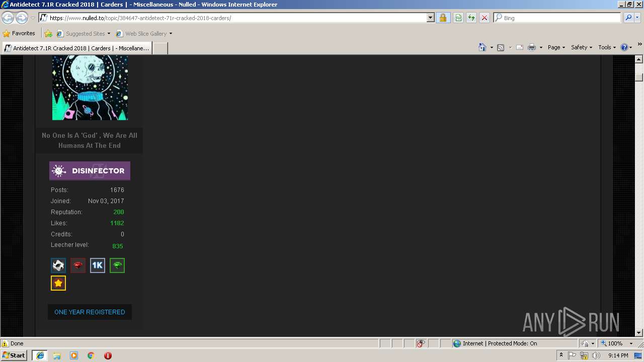Click the green gem award badge
Image resolution: width=644 pixels, height=362 pixels.
pyautogui.click(x=117, y=265)
